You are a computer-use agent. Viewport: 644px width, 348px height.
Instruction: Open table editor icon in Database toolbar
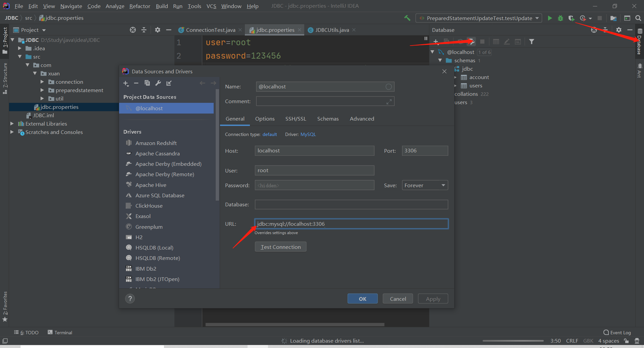pyautogui.click(x=496, y=42)
